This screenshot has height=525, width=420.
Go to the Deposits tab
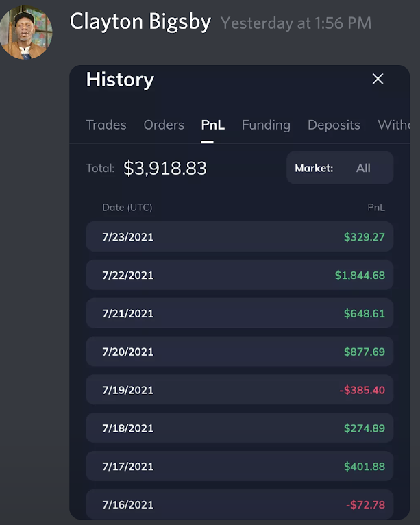tap(334, 125)
